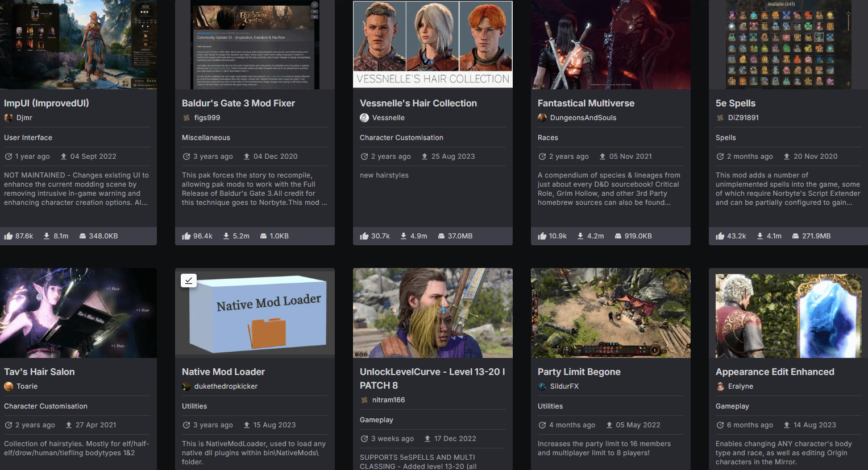The width and height of the screenshot is (868, 470).
Task: Filter by the Spells category
Action: [726, 138]
